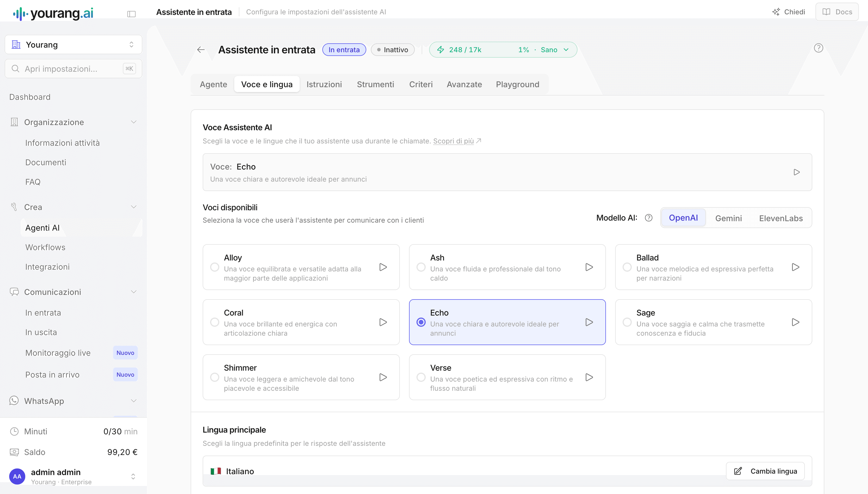Select the Shimmer voice radio button
The image size is (868, 494).
pos(214,377)
